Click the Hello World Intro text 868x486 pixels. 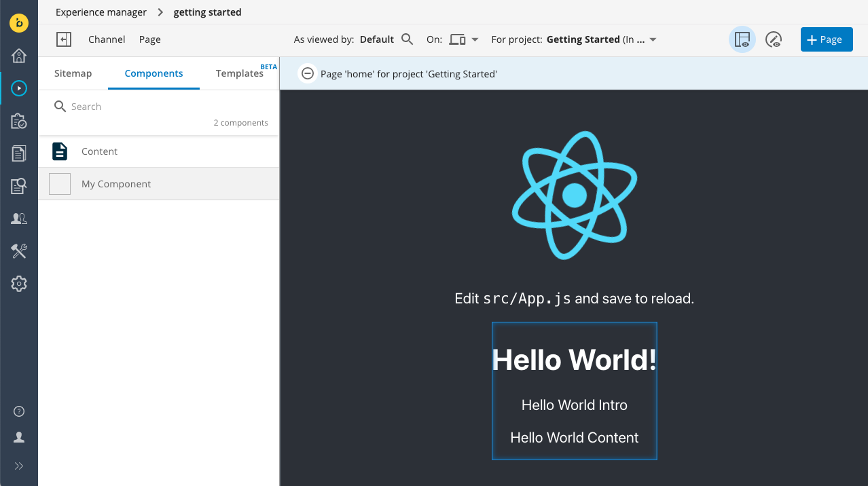point(575,405)
